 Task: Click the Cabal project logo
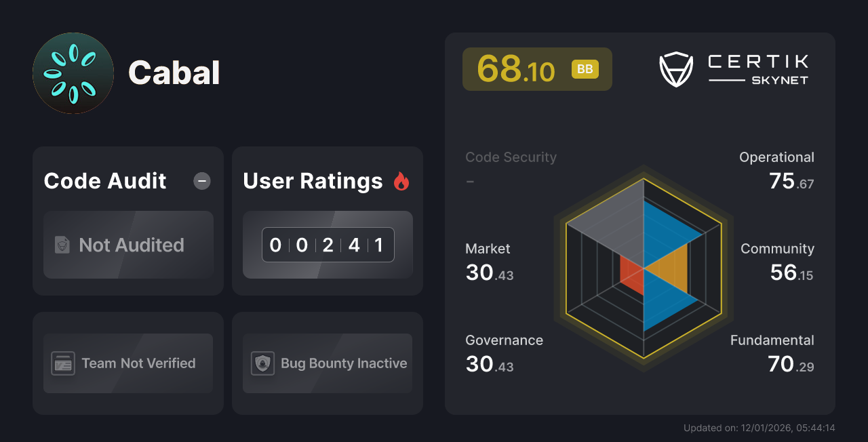(x=73, y=73)
